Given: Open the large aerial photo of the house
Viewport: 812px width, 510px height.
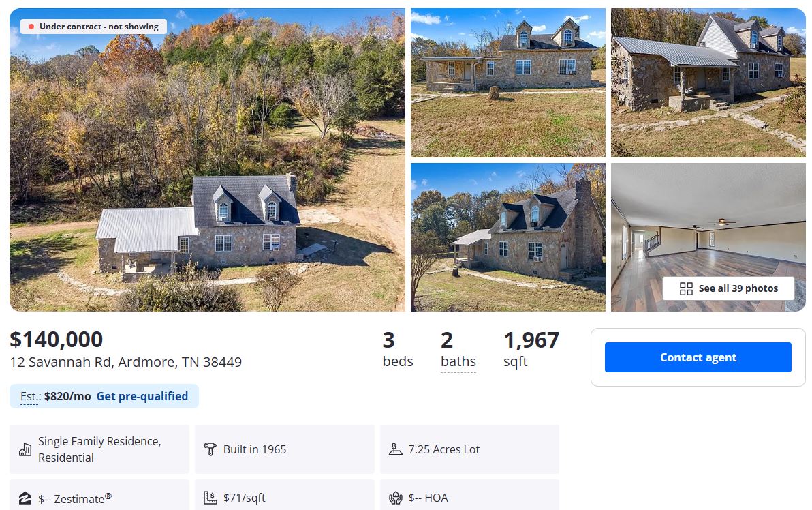Looking at the screenshot, I should point(207,160).
